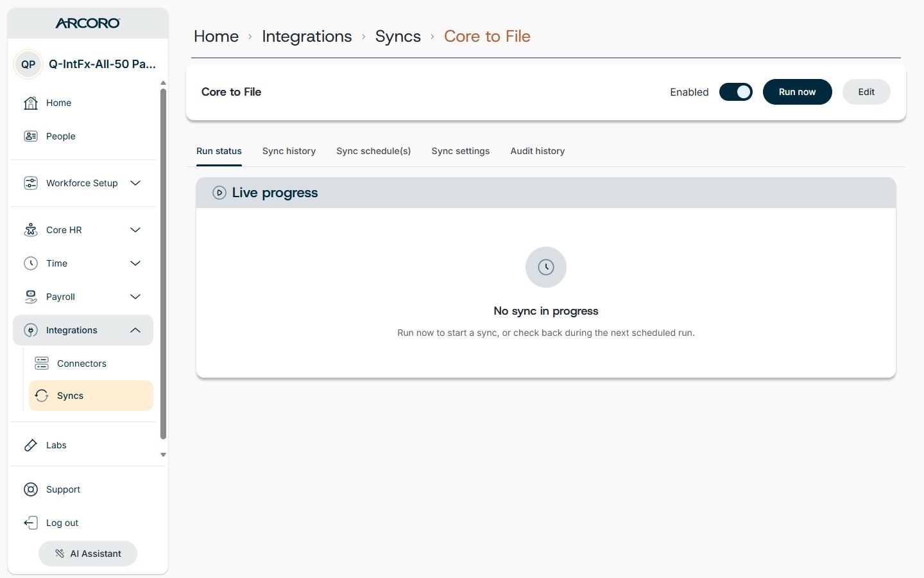Open the AI Assistant button
Screen dimensions: 924x578
point(88,554)
